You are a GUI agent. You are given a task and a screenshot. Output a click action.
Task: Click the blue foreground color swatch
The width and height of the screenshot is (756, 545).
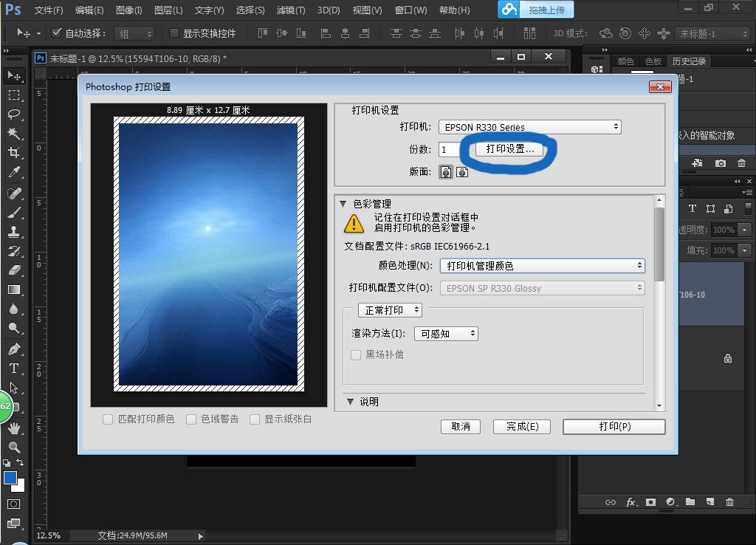click(x=9, y=478)
